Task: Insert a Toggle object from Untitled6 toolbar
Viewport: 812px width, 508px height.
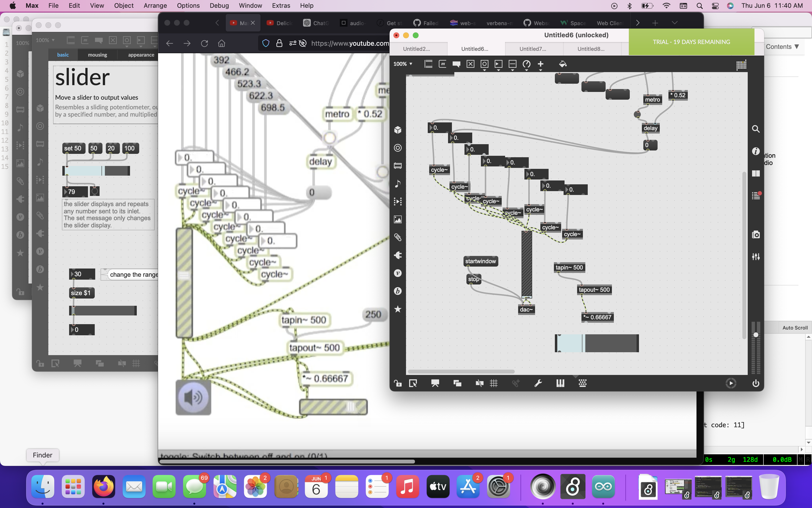Action: tap(471, 64)
